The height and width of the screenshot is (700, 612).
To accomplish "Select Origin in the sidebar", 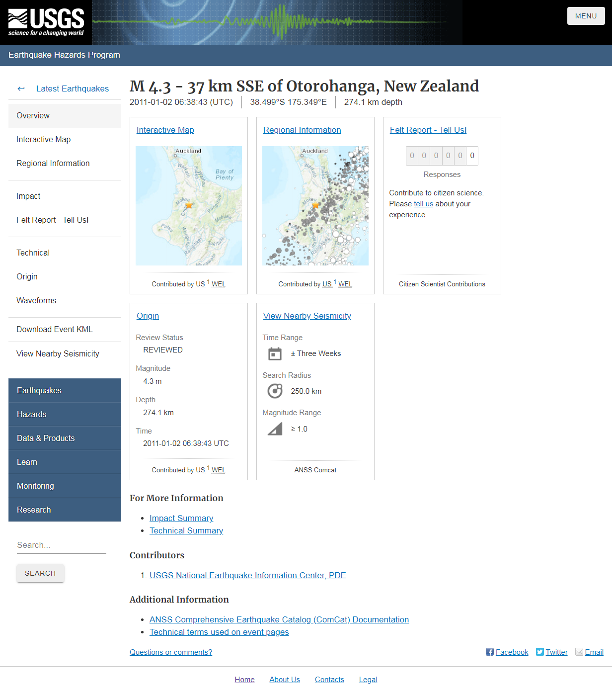I will 65,277.
